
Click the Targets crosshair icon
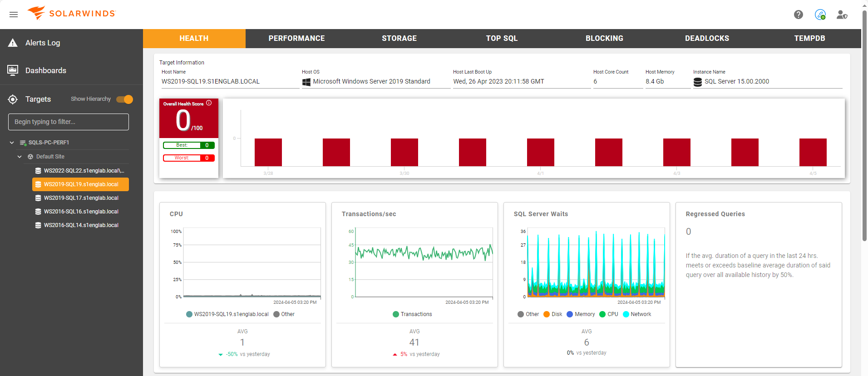click(13, 99)
